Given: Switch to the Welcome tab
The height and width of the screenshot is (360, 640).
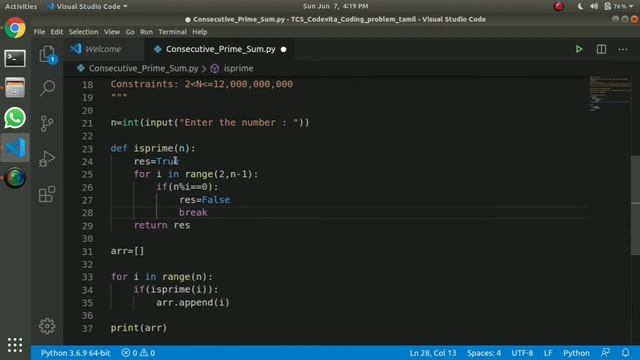Looking at the screenshot, I should (x=103, y=49).
